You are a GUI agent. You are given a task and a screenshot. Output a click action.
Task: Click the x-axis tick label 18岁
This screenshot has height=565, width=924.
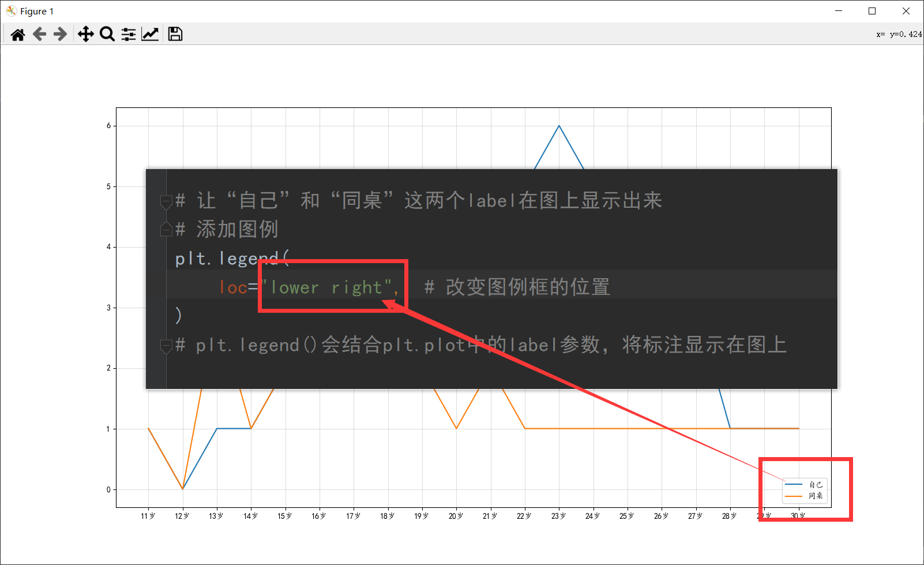(388, 516)
